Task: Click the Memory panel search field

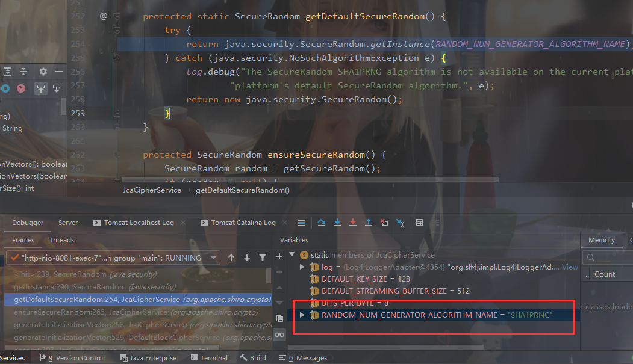Action: pos(608,257)
